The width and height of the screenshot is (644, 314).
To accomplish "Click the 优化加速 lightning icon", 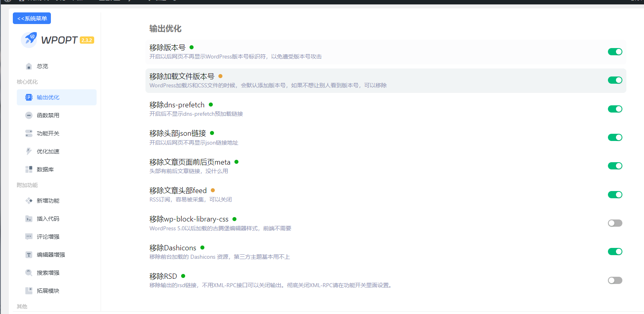I will pos(29,151).
